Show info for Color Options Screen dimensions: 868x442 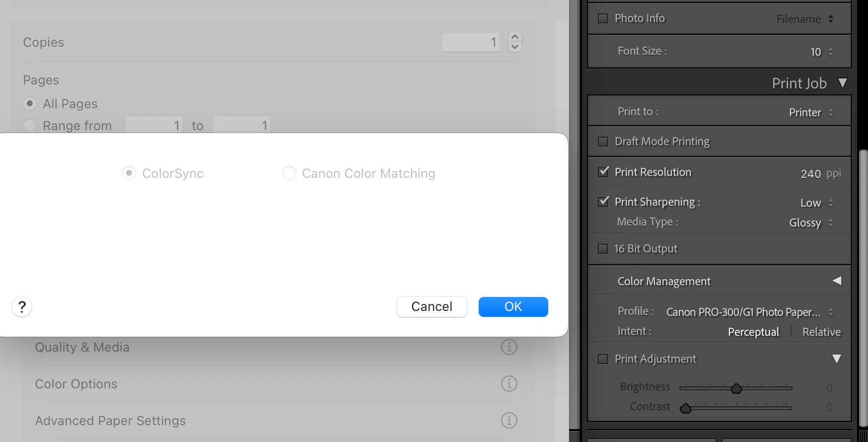[x=509, y=383]
